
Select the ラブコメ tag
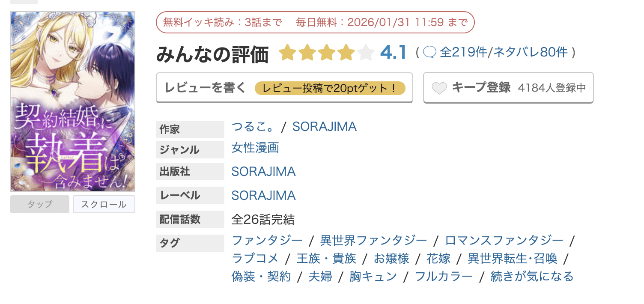tap(255, 259)
